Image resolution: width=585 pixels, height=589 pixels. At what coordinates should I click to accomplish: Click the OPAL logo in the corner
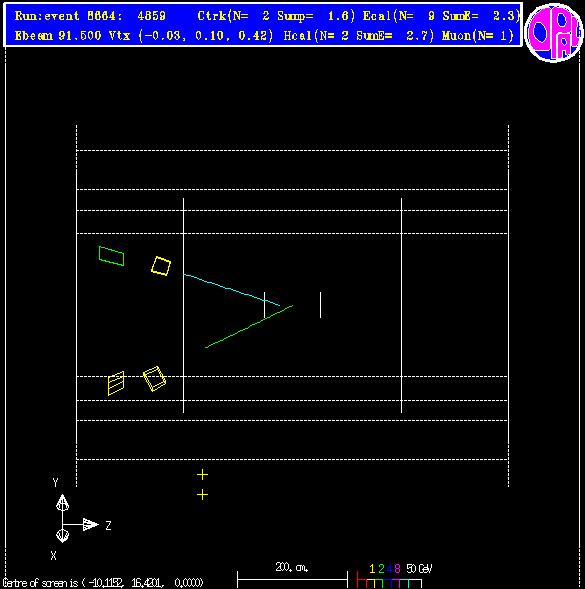coord(554,33)
